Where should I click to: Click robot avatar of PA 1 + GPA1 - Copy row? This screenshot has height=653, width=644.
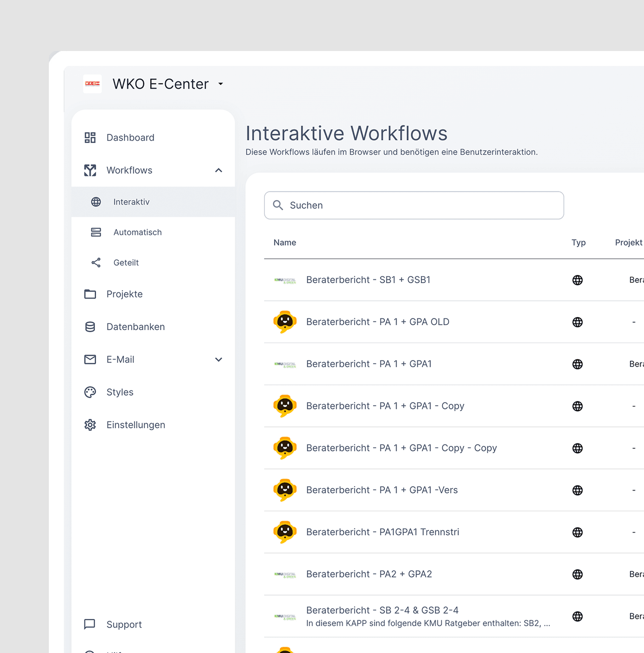point(285,406)
